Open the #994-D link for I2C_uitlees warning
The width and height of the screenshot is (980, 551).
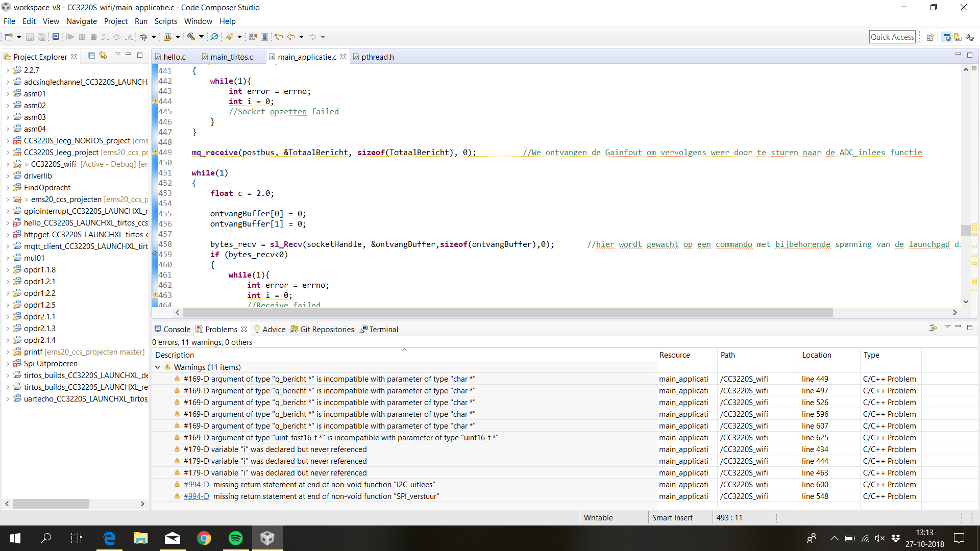(x=196, y=485)
